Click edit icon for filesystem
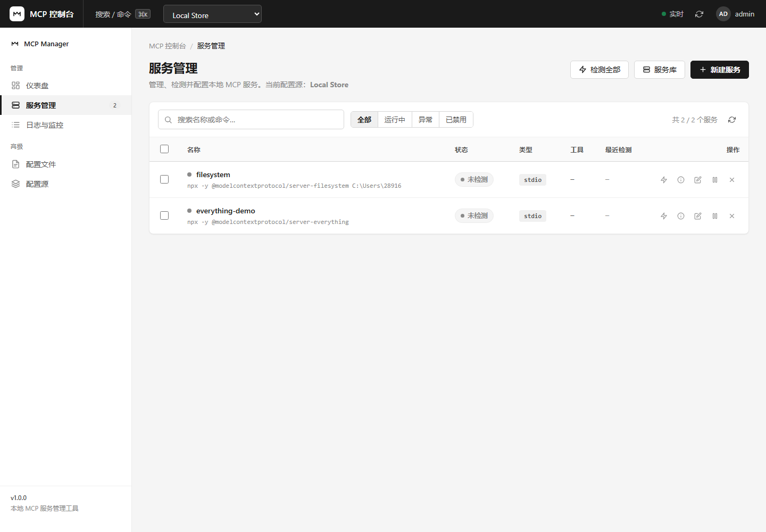Screen dimensions: 766x532 pos(698,180)
